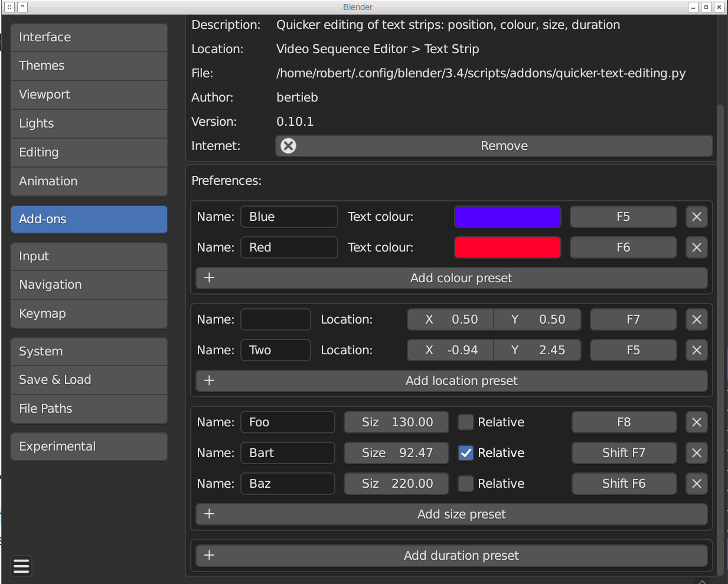Open the Editing preferences tab
Image resolution: width=728 pixels, height=584 pixels.
tap(89, 152)
